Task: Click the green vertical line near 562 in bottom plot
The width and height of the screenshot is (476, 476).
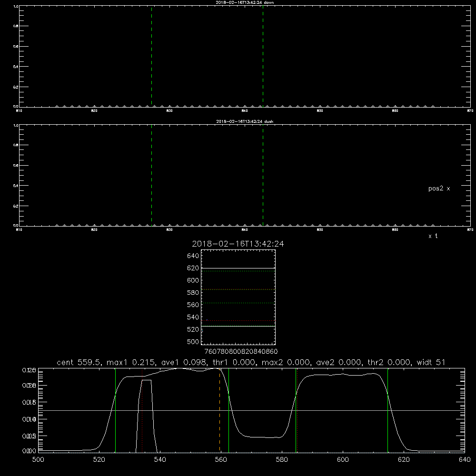Action: (x=228, y=410)
